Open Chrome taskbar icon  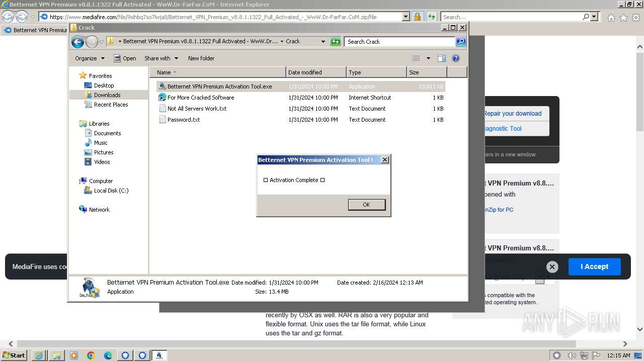click(91, 355)
